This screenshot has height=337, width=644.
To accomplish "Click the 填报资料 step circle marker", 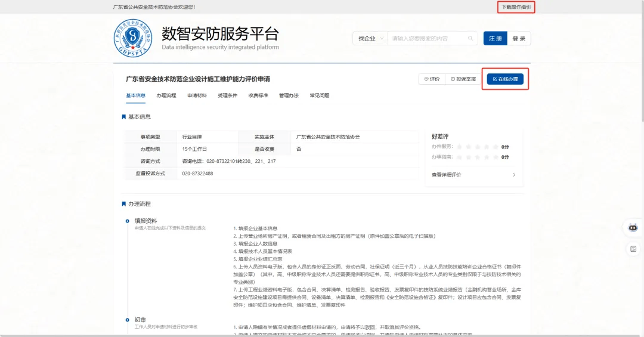I will click(x=128, y=221).
